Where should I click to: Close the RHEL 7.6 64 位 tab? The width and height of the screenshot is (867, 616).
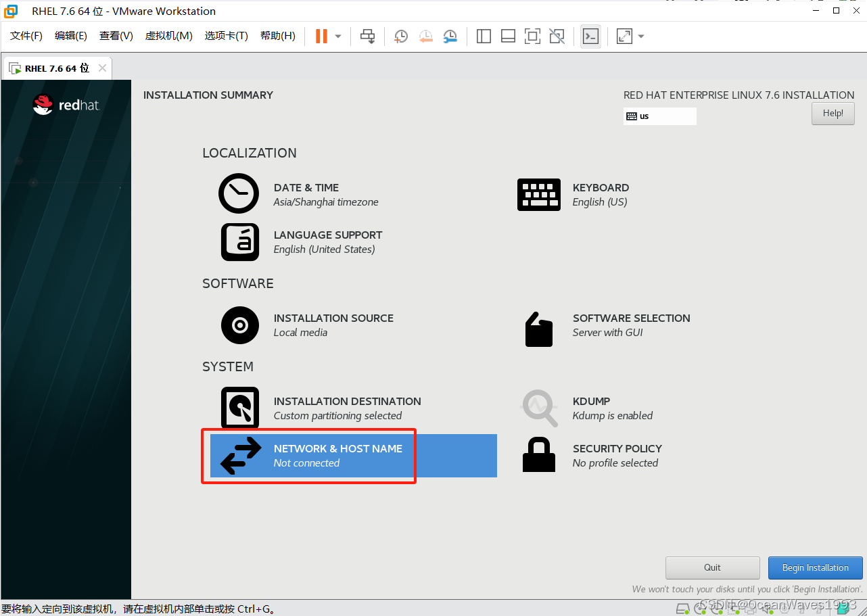[102, 68]
